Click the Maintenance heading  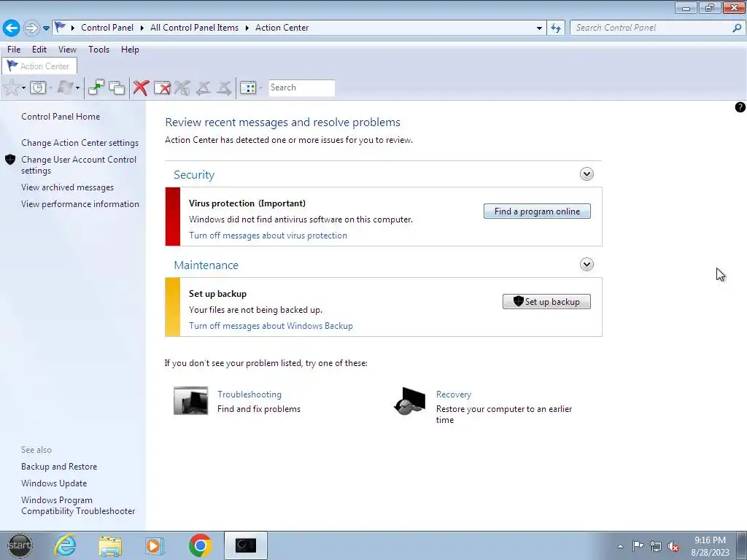(206, 265)
